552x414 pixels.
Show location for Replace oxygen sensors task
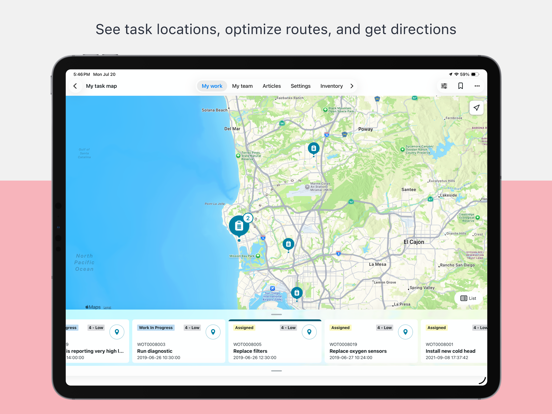405,332
